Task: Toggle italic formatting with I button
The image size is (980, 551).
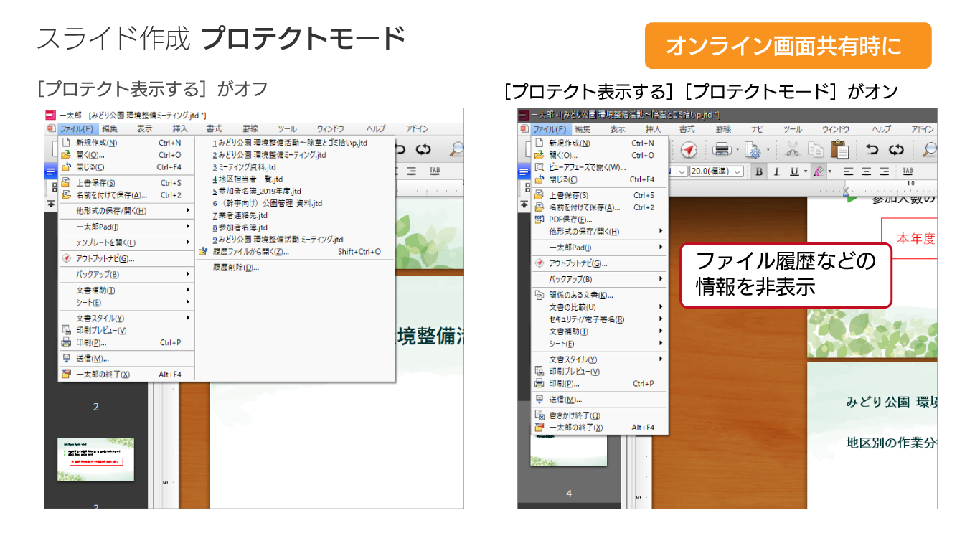Action: click(776, 171)
